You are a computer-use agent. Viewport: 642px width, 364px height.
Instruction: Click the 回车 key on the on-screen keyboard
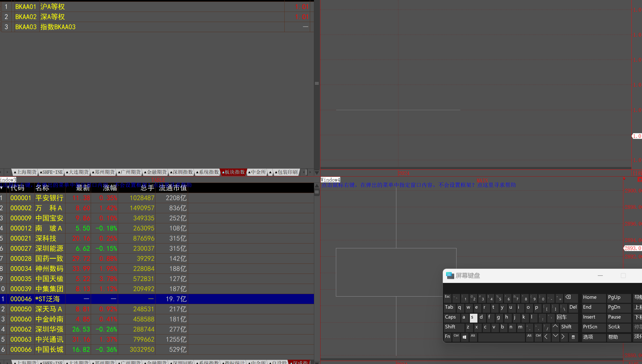567,318
